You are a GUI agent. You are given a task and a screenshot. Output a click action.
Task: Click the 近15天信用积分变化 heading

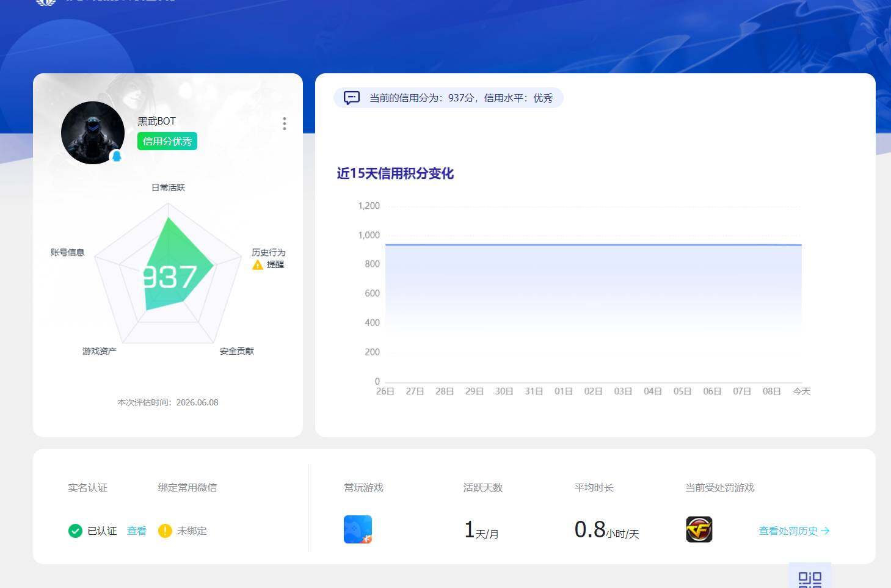coord(395,173)
